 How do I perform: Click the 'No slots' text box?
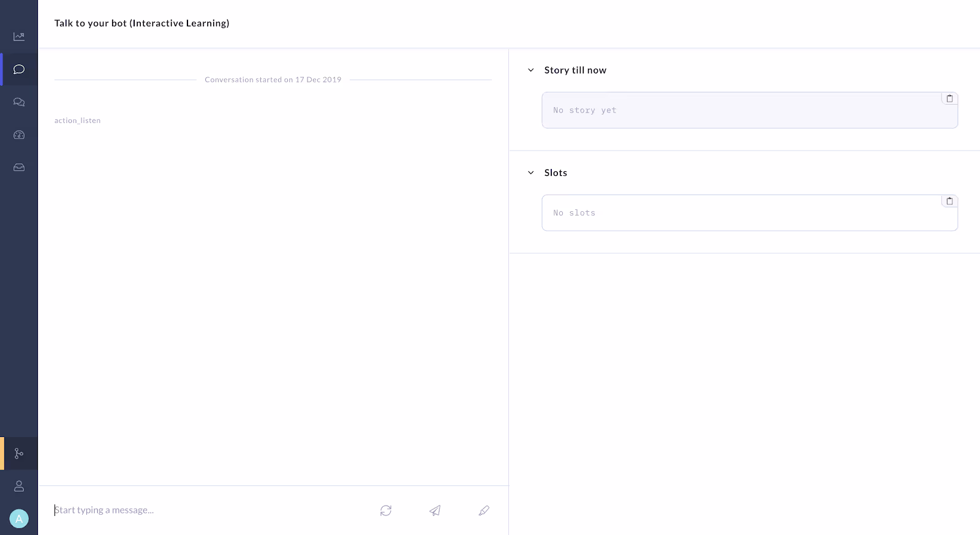(x=750, y=213)
